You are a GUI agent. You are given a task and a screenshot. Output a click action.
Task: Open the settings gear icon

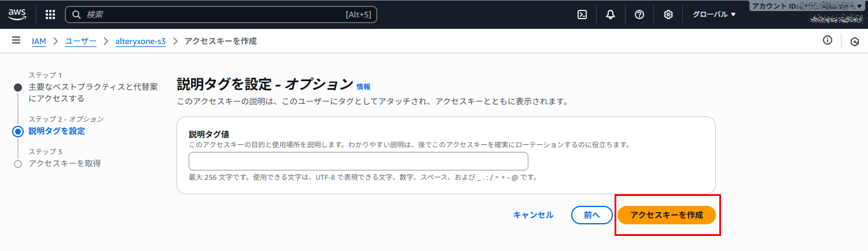click(x=668, y=14)
